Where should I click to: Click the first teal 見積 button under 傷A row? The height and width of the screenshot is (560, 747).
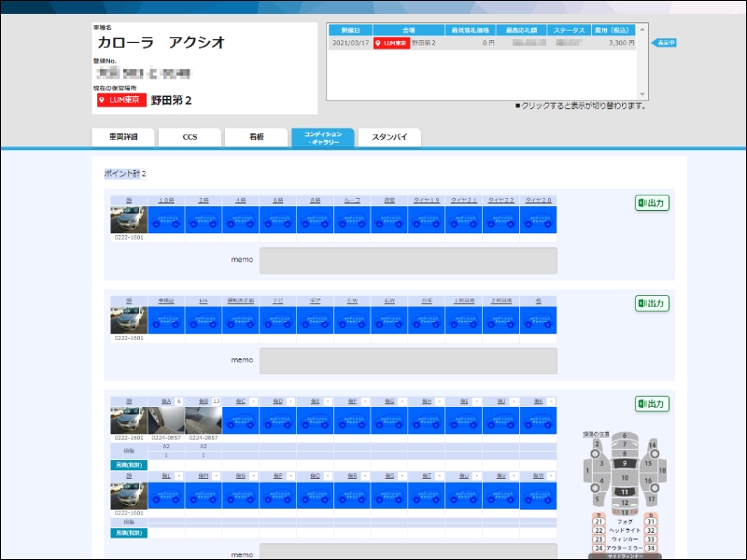(129, 464)
